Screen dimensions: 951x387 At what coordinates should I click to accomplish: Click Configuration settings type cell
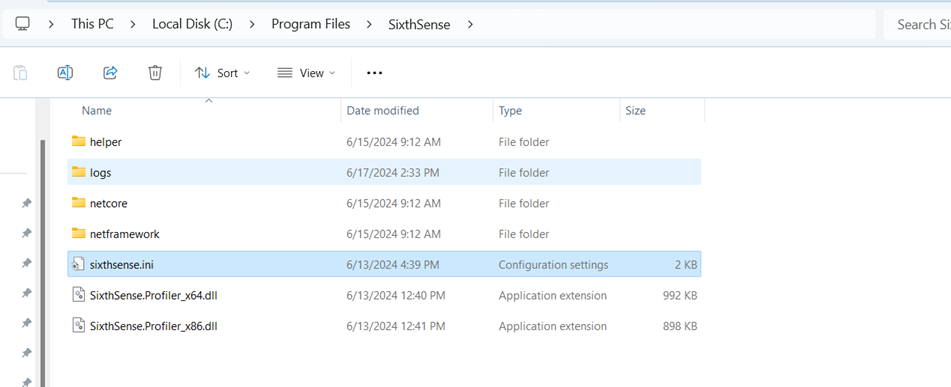[553, 265]
